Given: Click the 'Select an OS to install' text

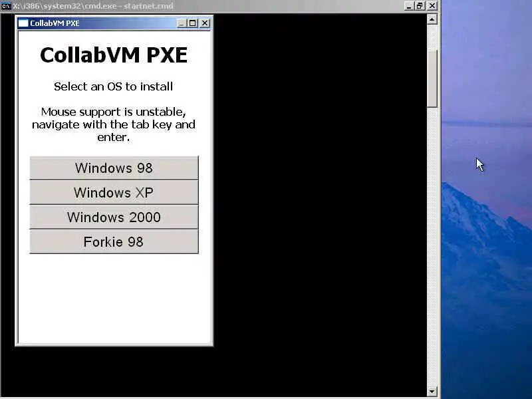Looking at the screenshot, I should tap(113, 86).
